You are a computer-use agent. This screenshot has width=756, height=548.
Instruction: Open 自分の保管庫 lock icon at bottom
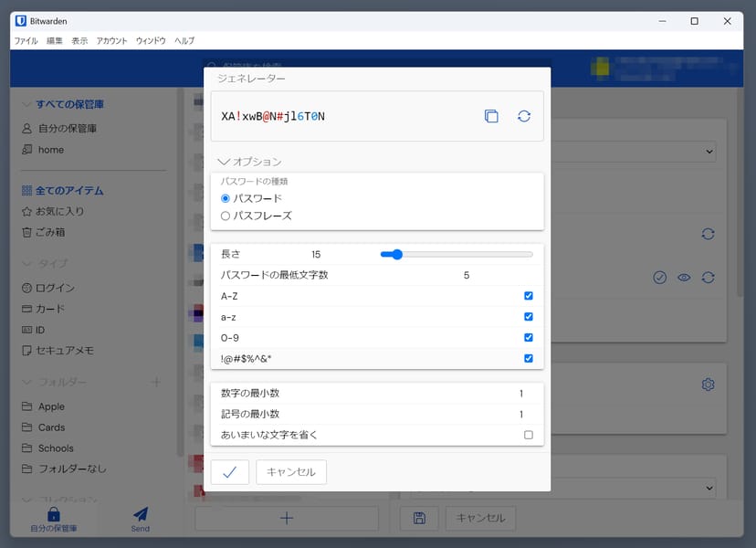coord(53,514)
